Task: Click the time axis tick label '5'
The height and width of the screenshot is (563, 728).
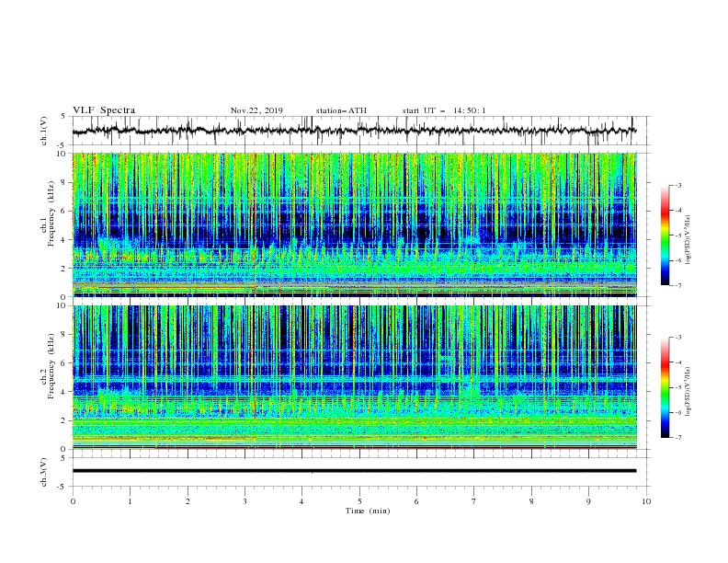Action: (359, 501)
